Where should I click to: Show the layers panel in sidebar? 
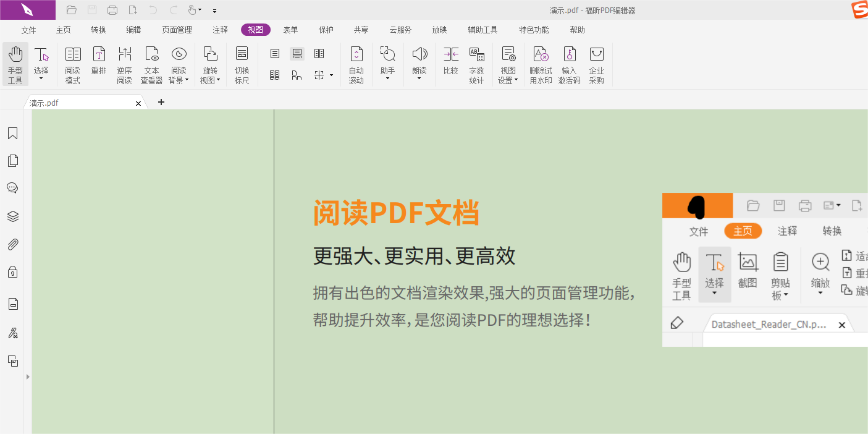point(12,216)
